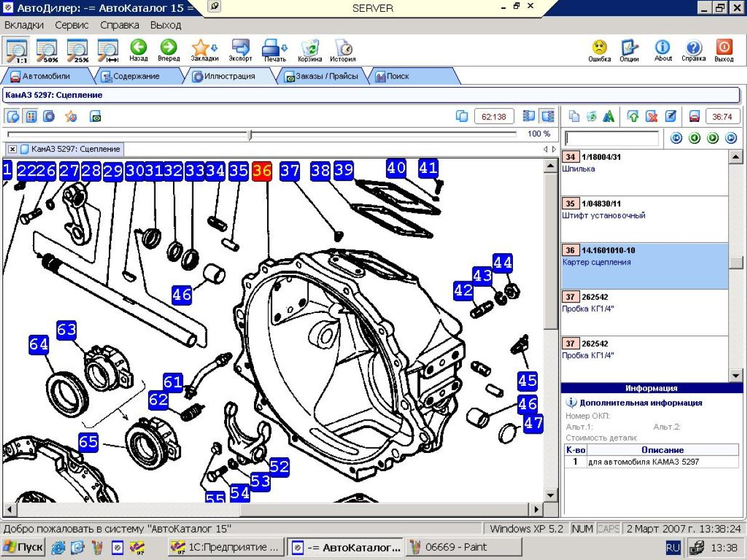
Task: Open the Вкладки menu
Action: click(x=24, y=26)
